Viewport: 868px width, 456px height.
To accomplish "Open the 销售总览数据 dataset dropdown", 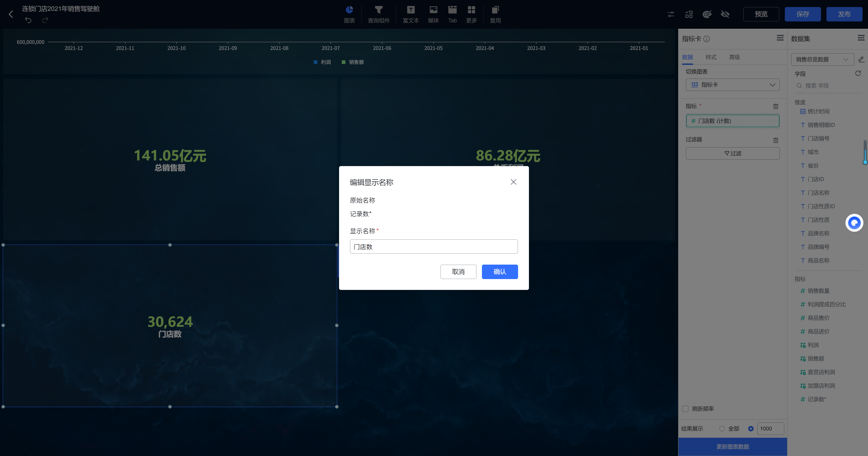I will click(822, 60).
